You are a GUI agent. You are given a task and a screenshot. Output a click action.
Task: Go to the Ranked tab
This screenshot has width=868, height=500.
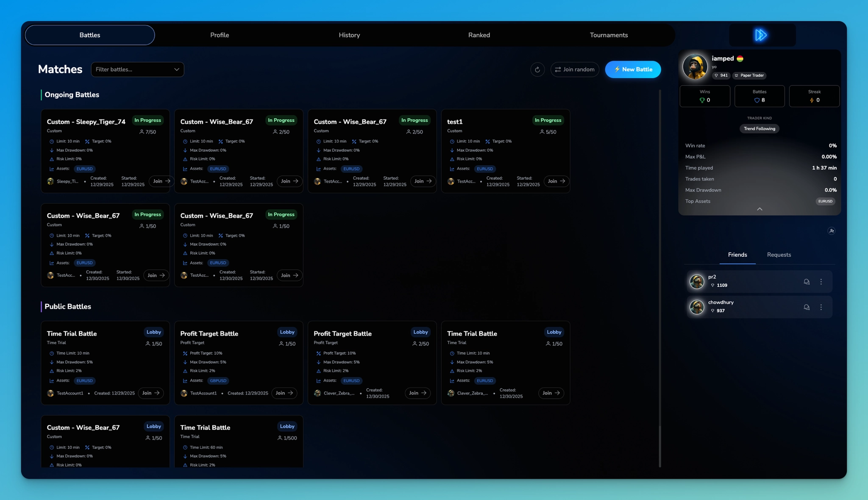click(479, 35)
